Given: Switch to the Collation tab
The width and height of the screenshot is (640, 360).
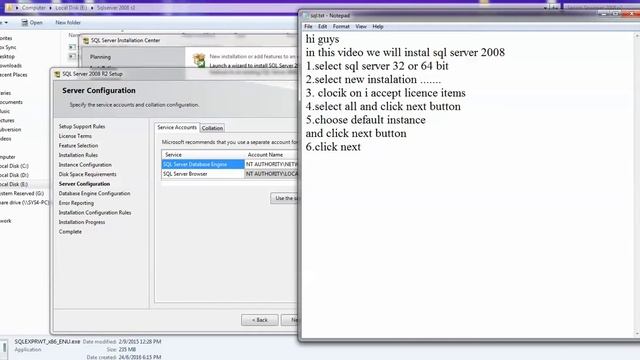Looking at the screenshot, I should point(212,128).
